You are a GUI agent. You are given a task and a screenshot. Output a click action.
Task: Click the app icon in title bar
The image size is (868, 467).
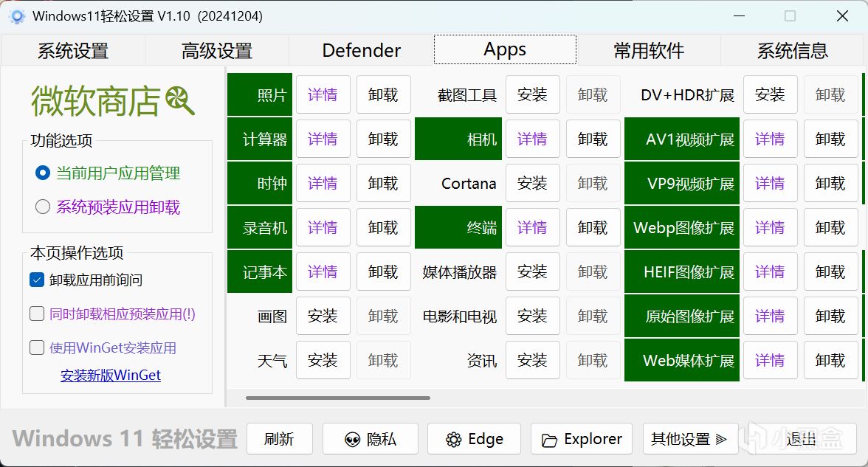tap(17, 16)
